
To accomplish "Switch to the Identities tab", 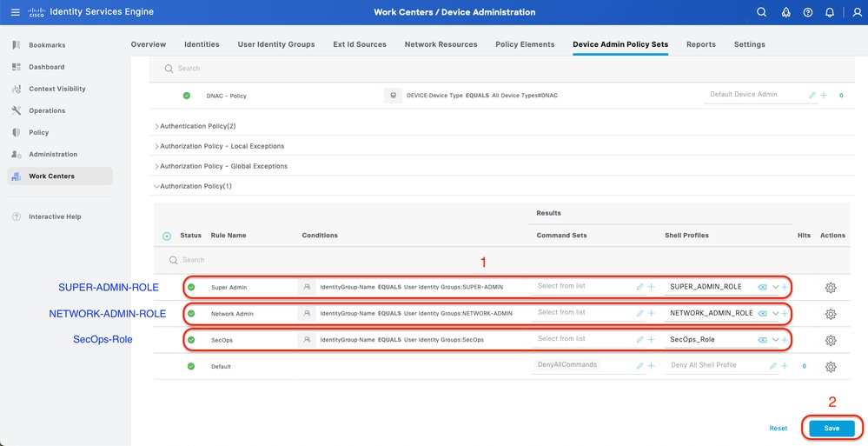I will point(202,44).
